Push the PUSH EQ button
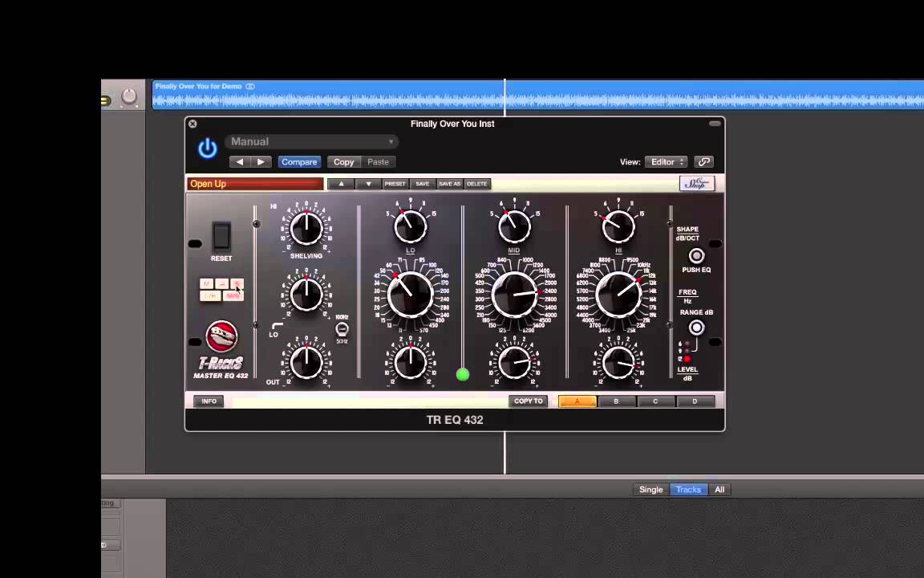 [x=696, y=256]
